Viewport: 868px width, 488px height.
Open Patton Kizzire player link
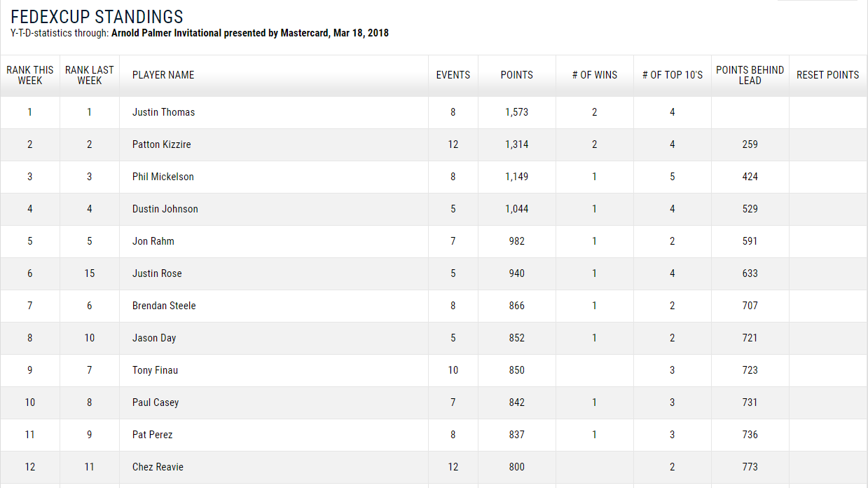(x=162, y=144)
